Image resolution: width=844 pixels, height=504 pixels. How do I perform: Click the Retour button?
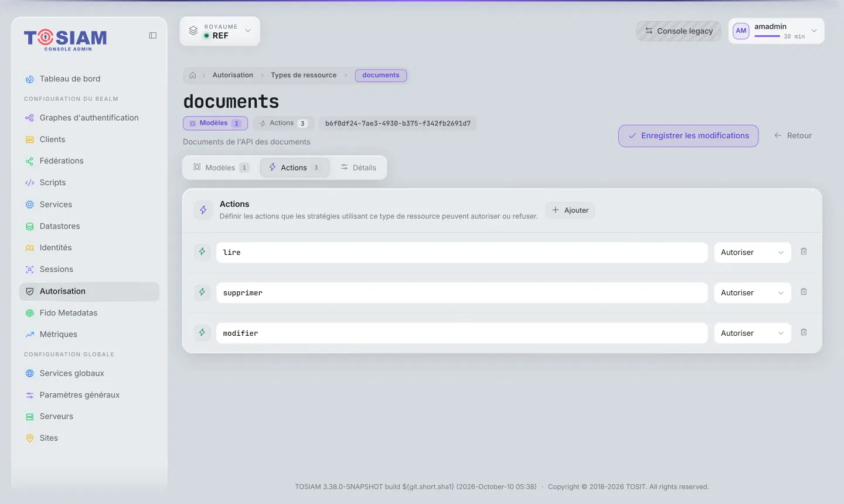coord(793,136)
